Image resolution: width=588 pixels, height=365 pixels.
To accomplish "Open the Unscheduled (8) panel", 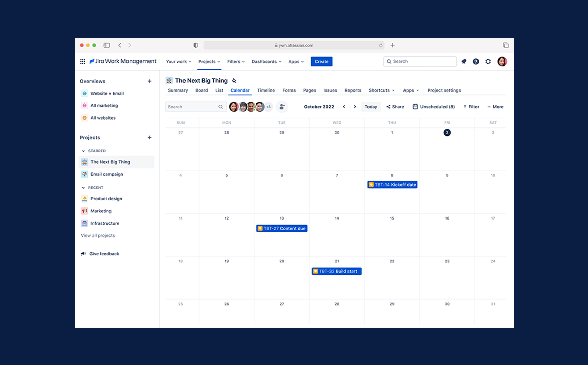I will [x=434, y=107].
